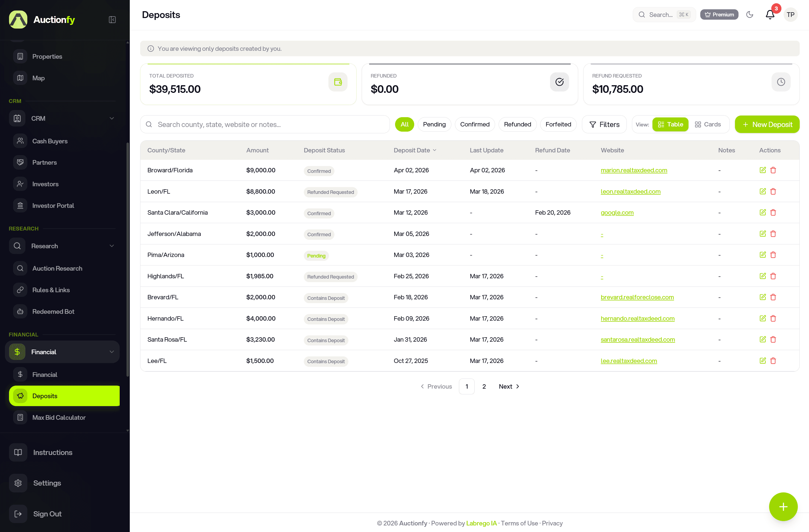Open brevard.realforeclose.com website link
This screenshot has height=532, width=809.
coord(637,297)
